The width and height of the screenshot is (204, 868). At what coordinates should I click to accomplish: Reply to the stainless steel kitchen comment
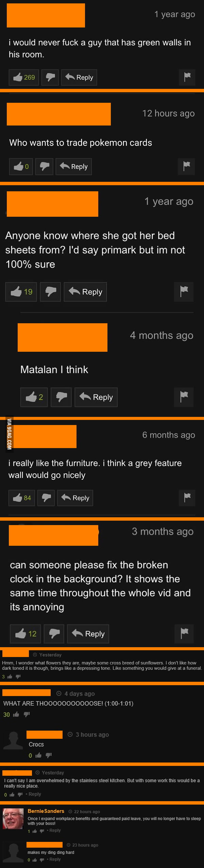[35, 794]
